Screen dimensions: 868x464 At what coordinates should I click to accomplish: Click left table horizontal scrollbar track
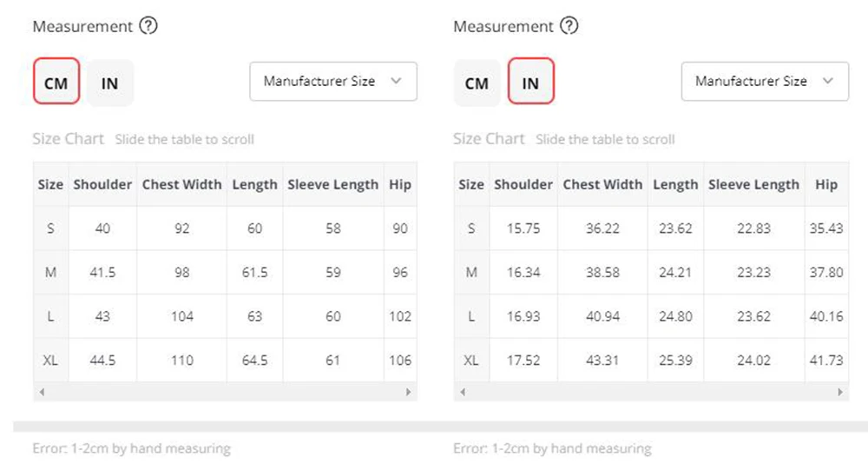225,392
